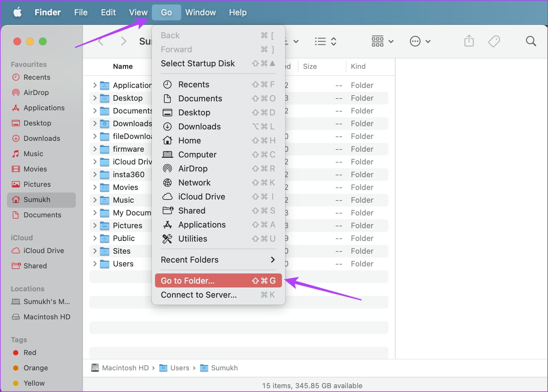The height and width of the screenshot is (392, 548).
Task: Select Go to Folder… menu item
Action: pos(218,280)
